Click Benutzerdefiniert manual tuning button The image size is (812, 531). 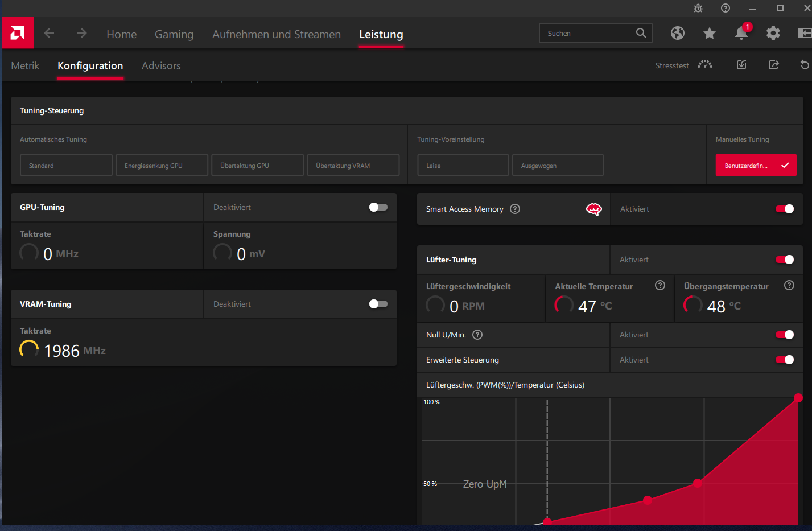(x=756, y=165)
